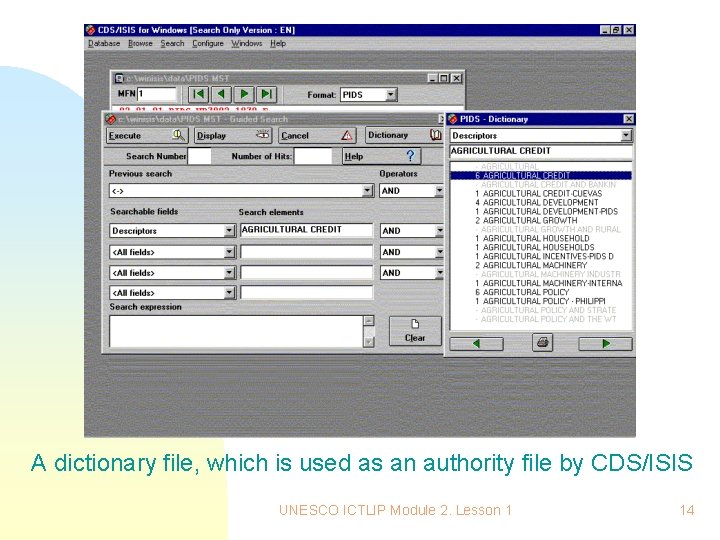The width and height of the screenshot is (720, 540).
Task: Select AGRICULTURAL HOUSEHOLDS term
Action: 541,247
